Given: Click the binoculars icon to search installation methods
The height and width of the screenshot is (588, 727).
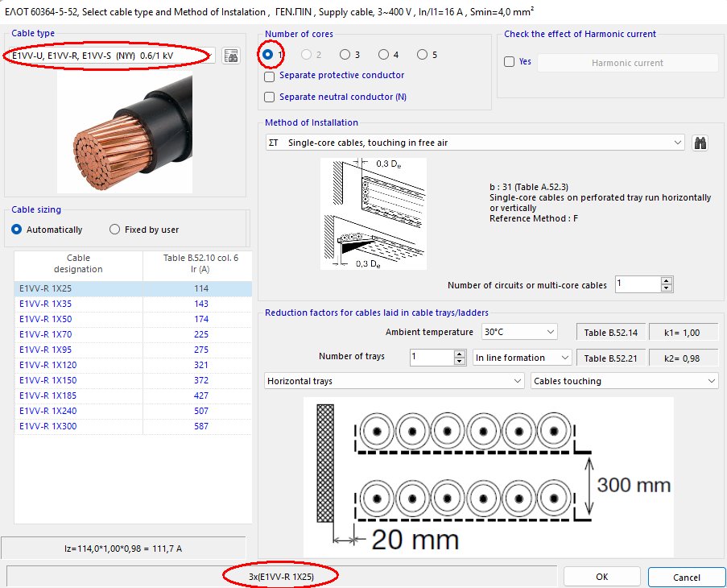Looking at the screenshot, I should [x=700, y=141].
